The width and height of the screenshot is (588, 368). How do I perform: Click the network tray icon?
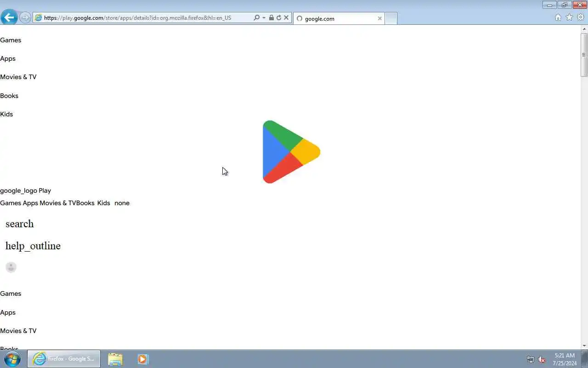[x=531, y=359]
